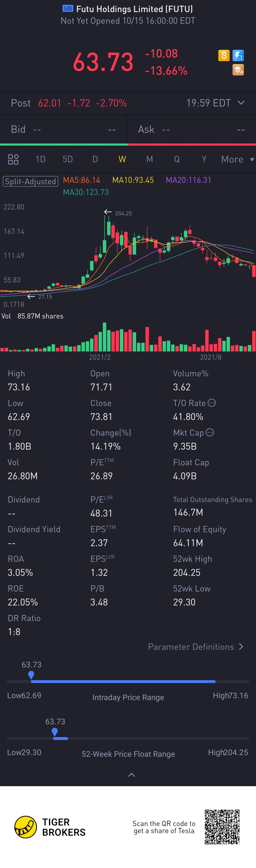Select the Q quarterly chart tab
Viewport: 256px width, 868px height.
coord(177,159)
